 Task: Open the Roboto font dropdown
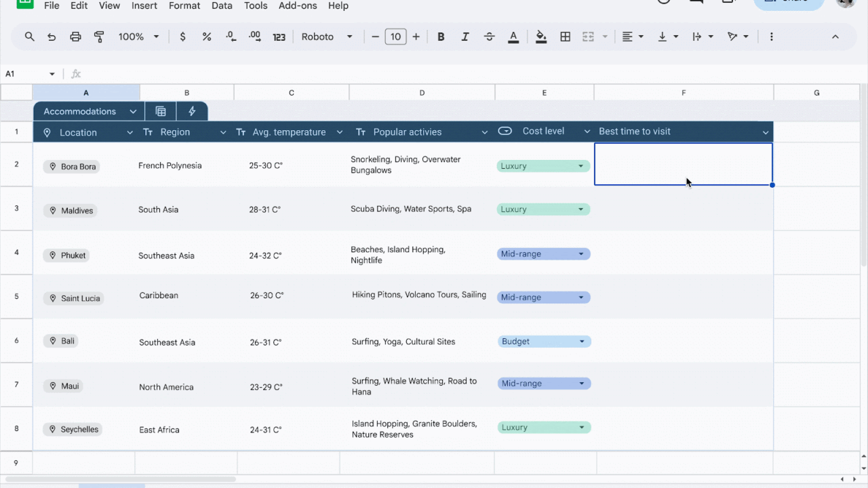(x=327, y=37)
